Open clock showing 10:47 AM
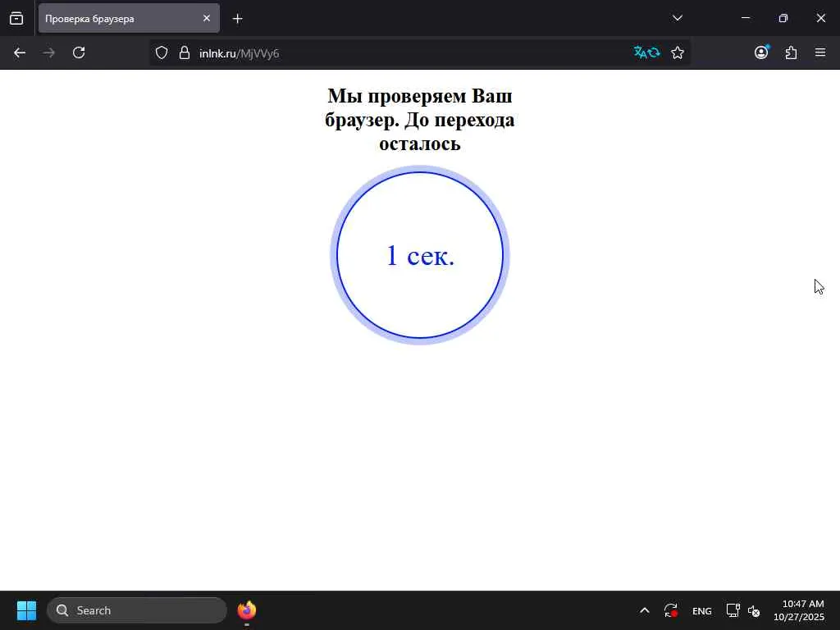This screenshot has height=630, width=840. (799, 610)
